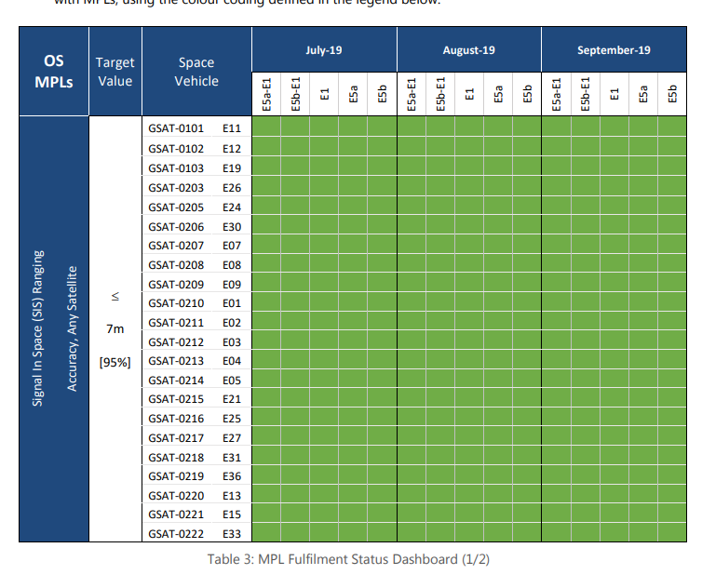
Task: Click the E07 satellite code
Action: pos(232,246)
